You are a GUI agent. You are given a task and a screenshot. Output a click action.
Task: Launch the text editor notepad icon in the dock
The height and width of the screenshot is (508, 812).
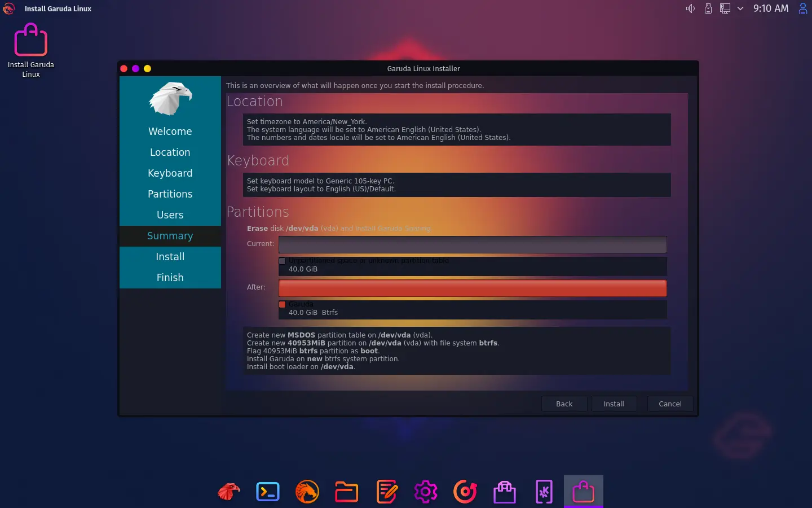pyautogui.click(x=386, y=492)
